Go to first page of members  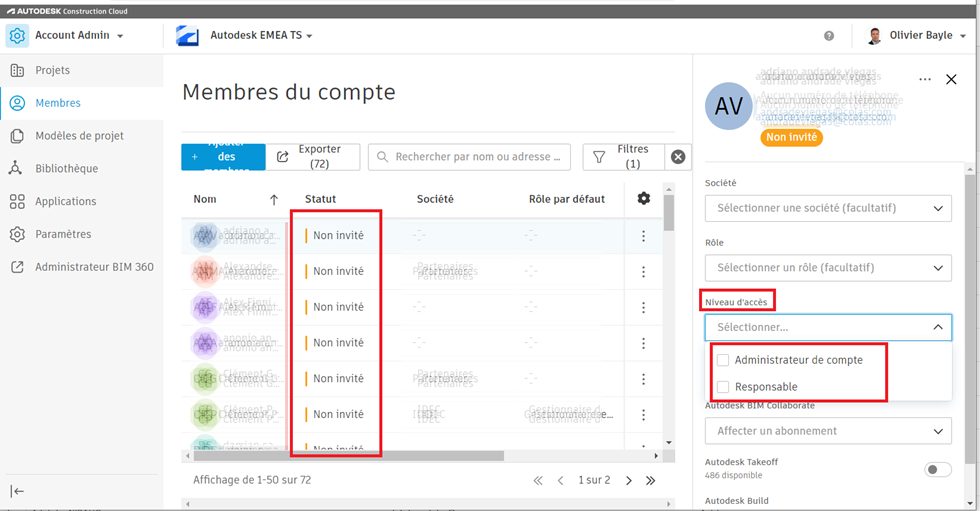[x=538, y=480]
